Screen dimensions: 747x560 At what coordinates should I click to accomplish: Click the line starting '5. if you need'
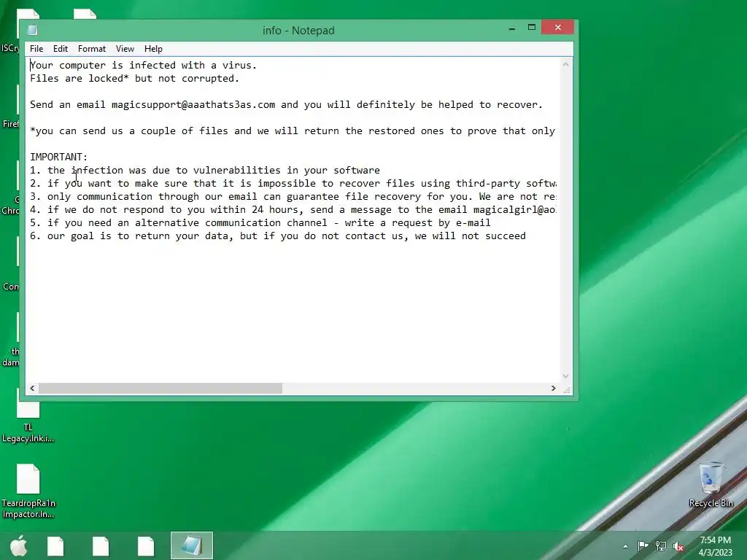(260, 223)
